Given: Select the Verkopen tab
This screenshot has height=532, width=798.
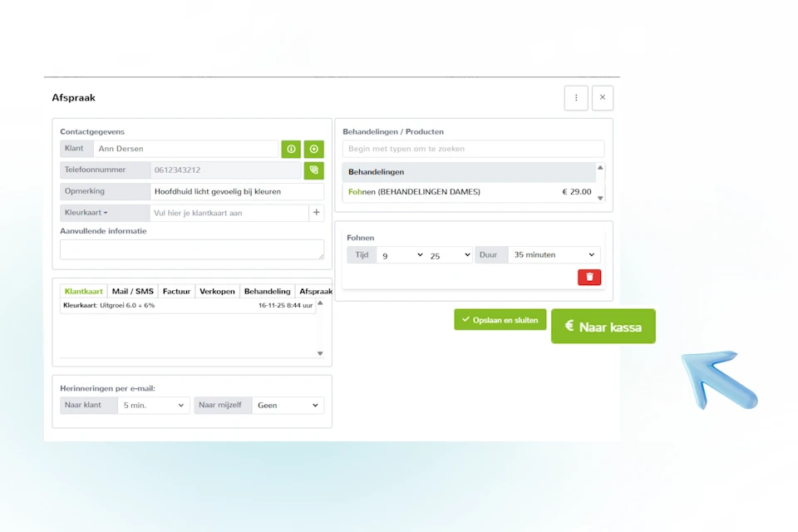Looking at the screenshot, I should pos(217,291).
